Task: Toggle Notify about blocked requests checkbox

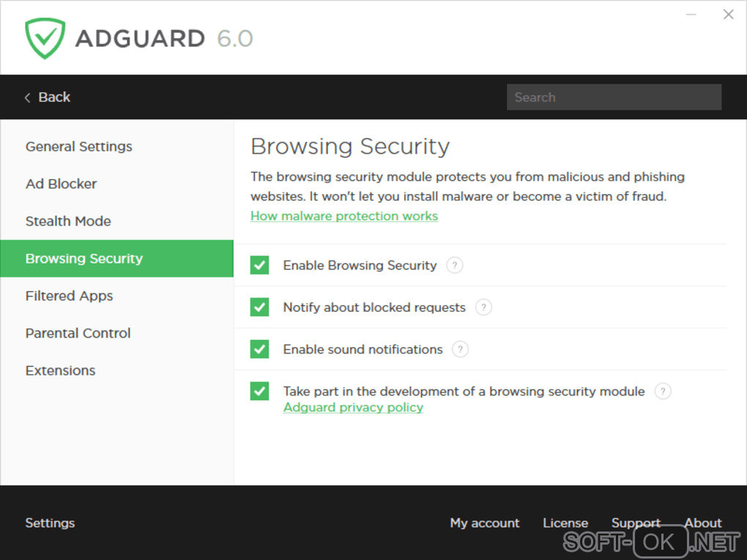Action: [x=259, y=307]
